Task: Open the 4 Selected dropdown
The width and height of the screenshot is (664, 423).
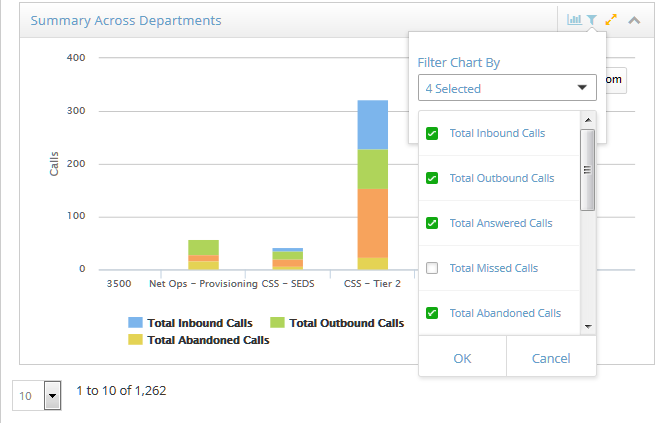Action: (507, 88)
